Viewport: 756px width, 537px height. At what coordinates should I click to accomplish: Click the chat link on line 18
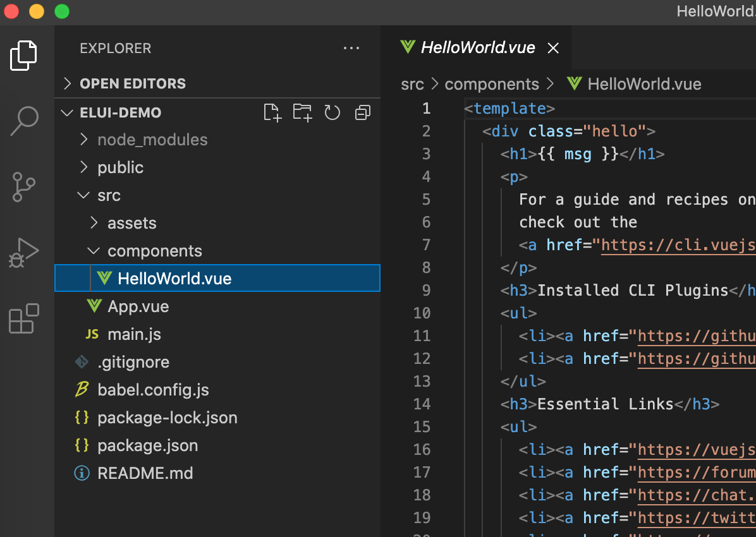696,495
